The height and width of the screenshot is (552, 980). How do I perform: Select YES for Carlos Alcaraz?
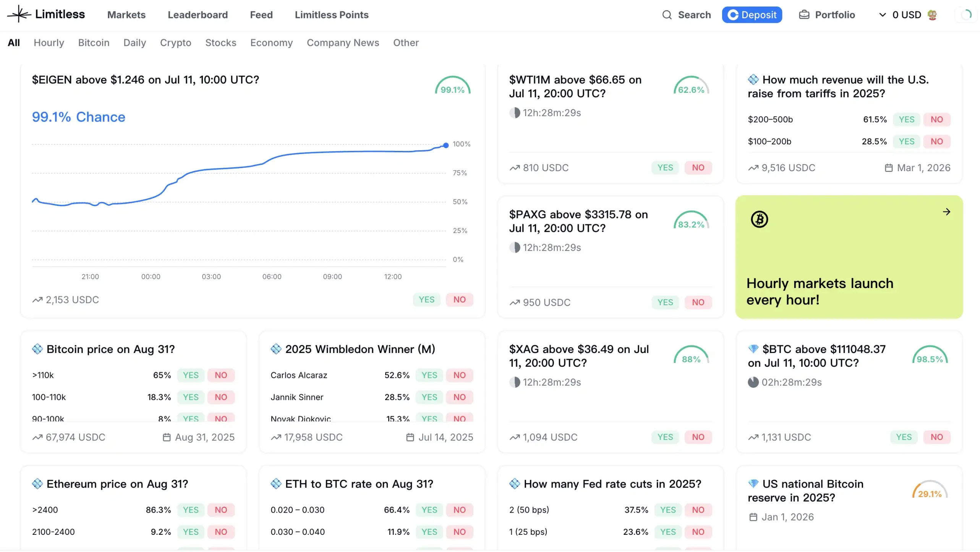click(429, 375)
